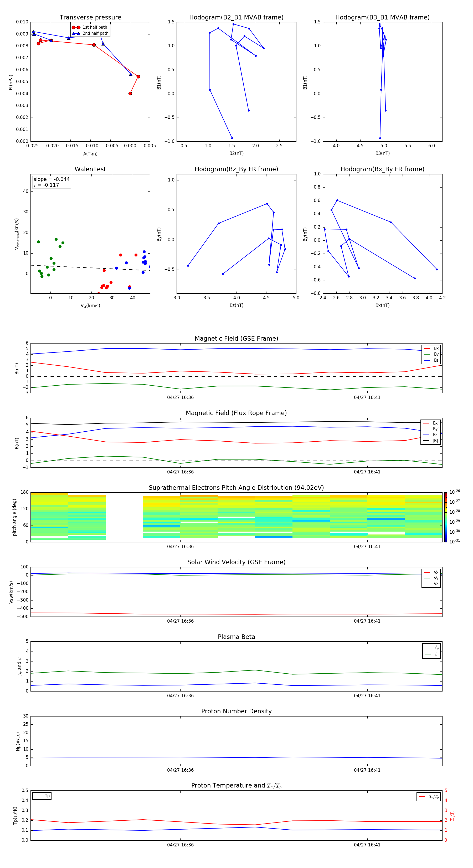Click the Te/Tp legend box
Screen dimensions: 473x868
click(429, 796)
